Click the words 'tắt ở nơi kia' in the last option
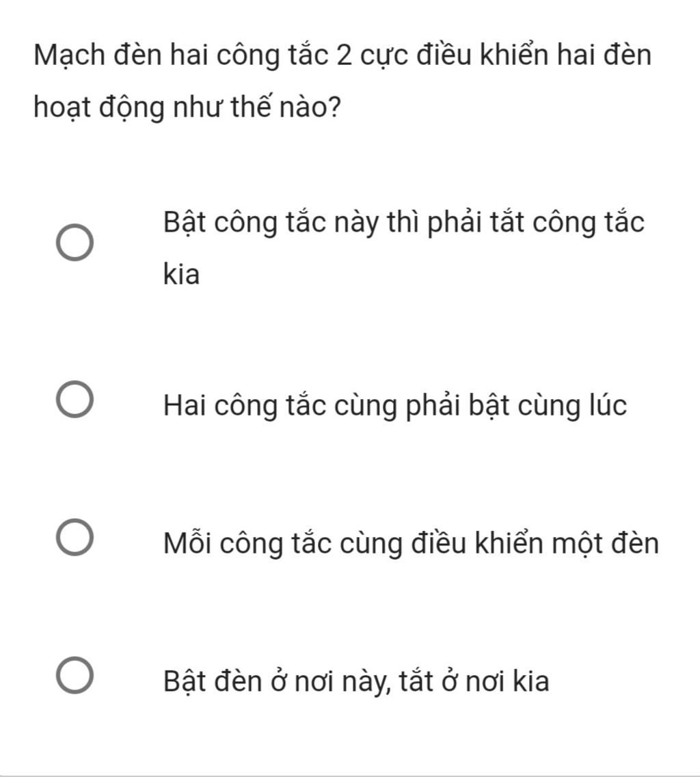 (474, 681)
